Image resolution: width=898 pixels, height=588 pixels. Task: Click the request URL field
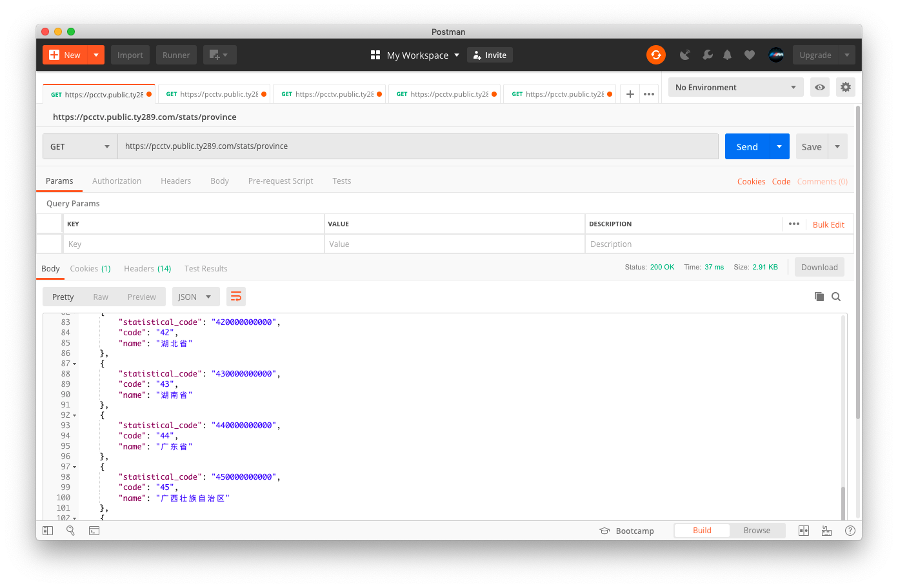418,146
